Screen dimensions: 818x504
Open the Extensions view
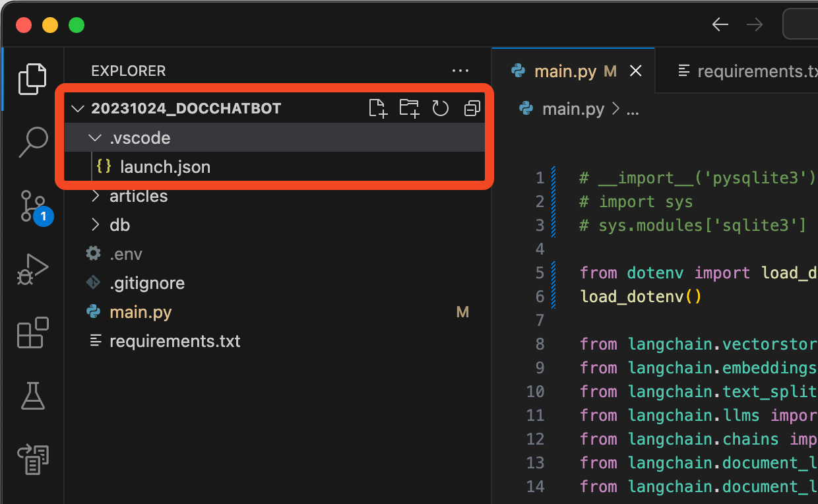32,332
